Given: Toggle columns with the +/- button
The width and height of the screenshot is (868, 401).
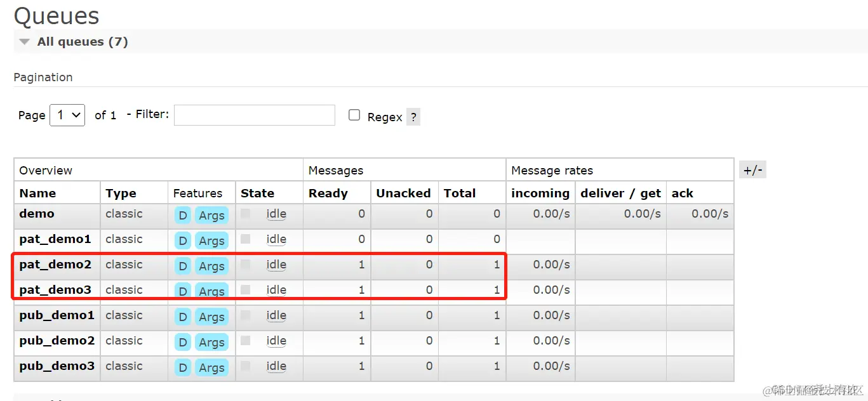Looking at the screenshot, I should pyautogui.click(x=753, y=170).
